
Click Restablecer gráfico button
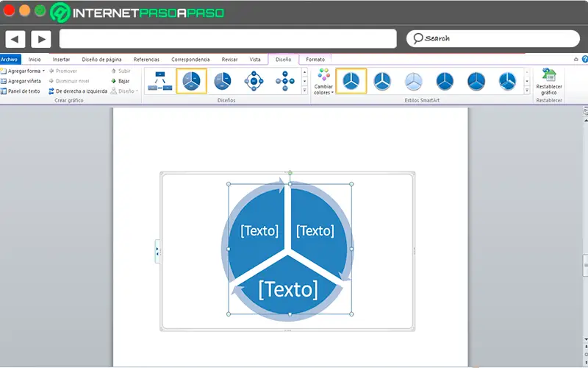549,82
